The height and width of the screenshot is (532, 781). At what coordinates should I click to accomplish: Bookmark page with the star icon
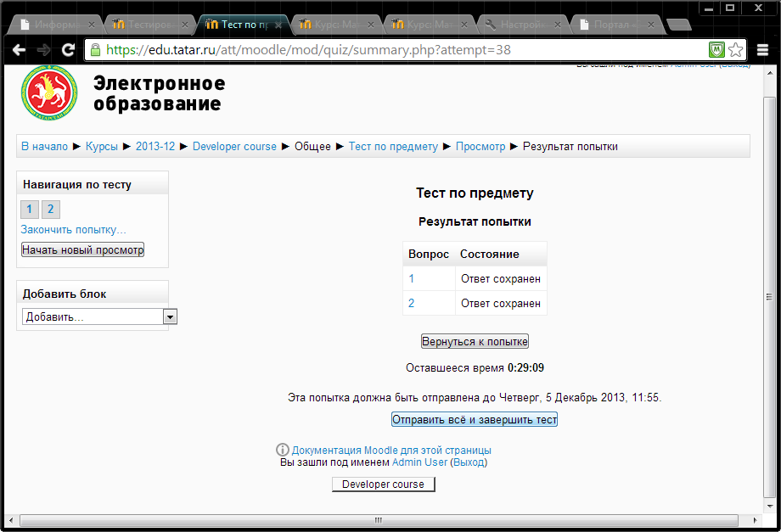736,50
